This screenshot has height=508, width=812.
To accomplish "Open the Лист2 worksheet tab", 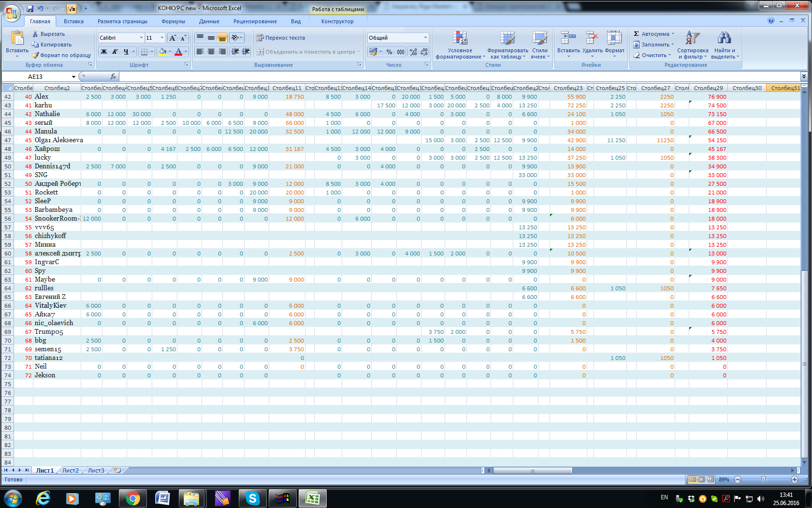I will coord(70,470).
